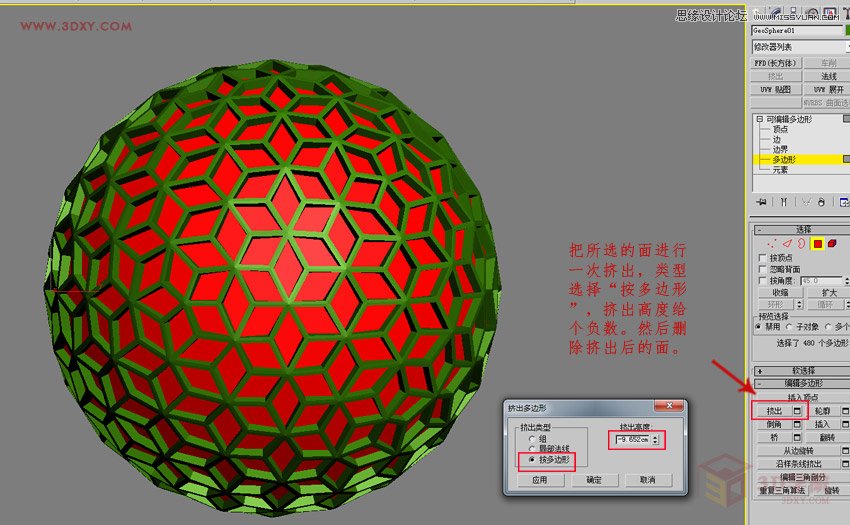Click the 挤出高度 value field
The height and width of the screenshot is (525, 850).
(632, 439)
